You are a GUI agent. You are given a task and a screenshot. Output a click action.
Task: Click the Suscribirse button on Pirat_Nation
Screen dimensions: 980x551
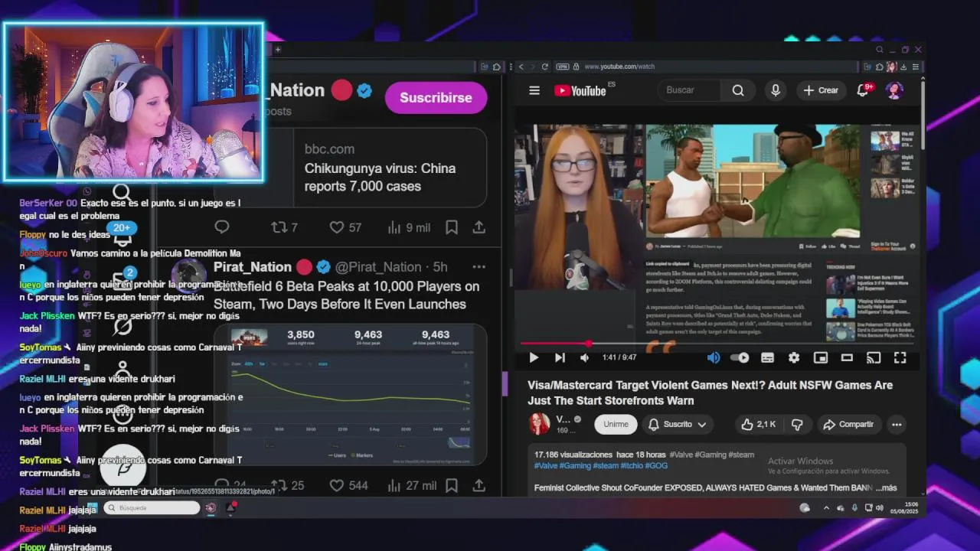[436, 98]
